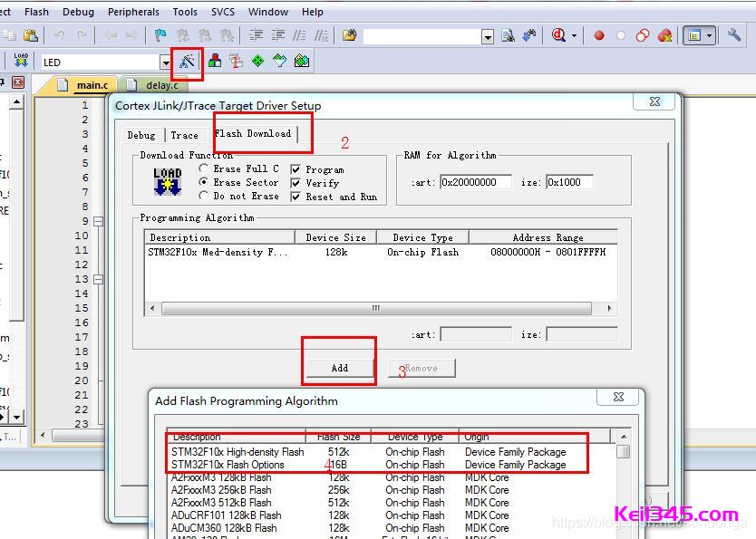Select the Manage Project Items icon
The image size is (756, 539).
coord(235,61)
